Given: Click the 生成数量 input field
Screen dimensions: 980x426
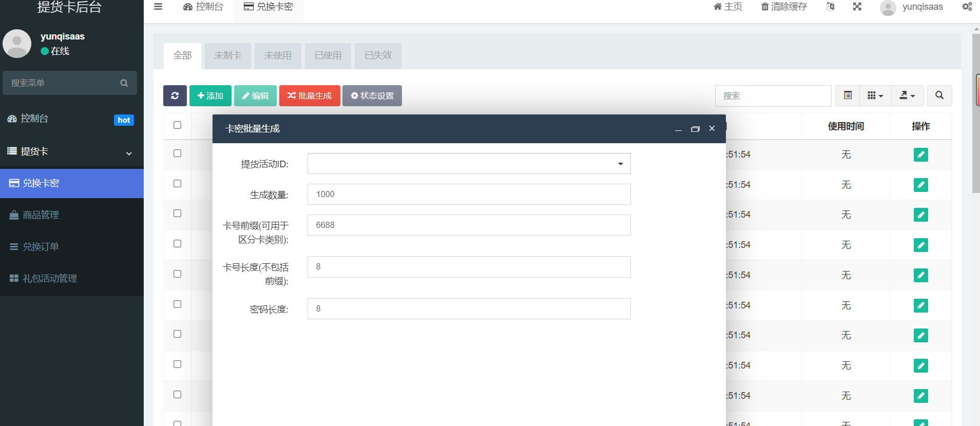Looking at the screenshot, I should [469, 195].
